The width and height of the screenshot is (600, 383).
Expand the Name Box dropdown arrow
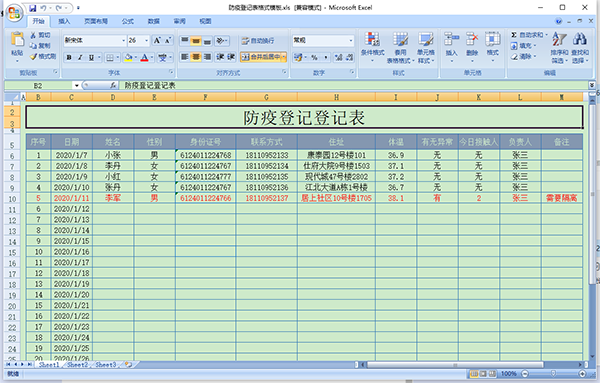pos(77,85)
